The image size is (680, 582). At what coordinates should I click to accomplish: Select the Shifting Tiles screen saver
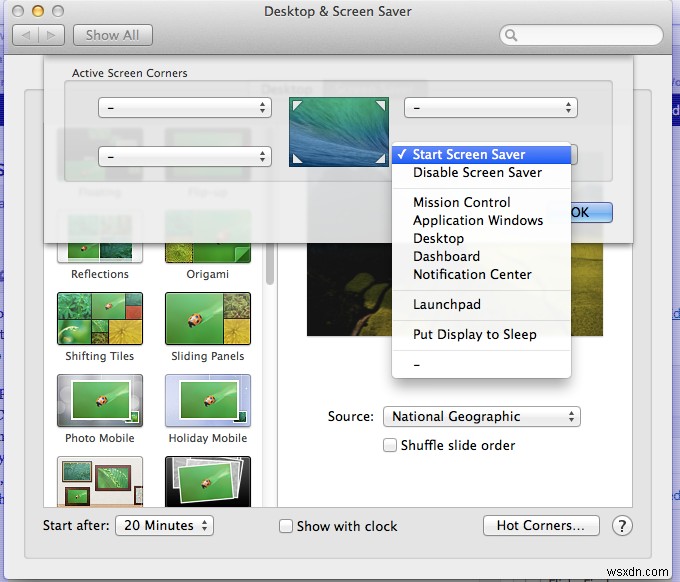[100, 319]
